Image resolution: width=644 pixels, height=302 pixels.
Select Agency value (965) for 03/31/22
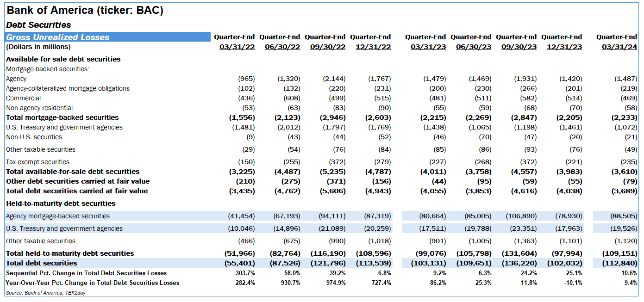pos(246,79)
